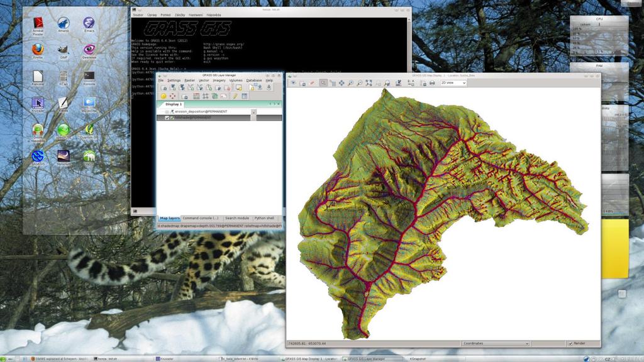Screen dimensions: 644x362
Task: Open the Settings menu in Layer Manager
Action: [x=174, y=80]
